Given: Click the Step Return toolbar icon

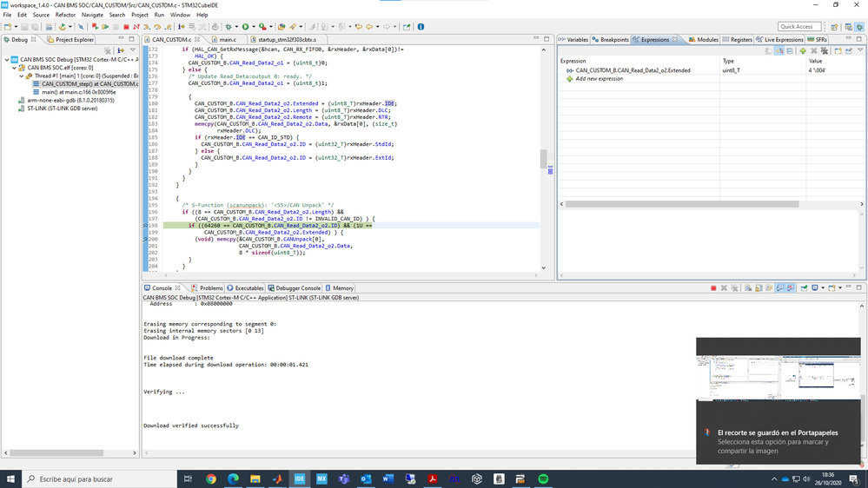Looking at the screenshot, I should (168, 27).
